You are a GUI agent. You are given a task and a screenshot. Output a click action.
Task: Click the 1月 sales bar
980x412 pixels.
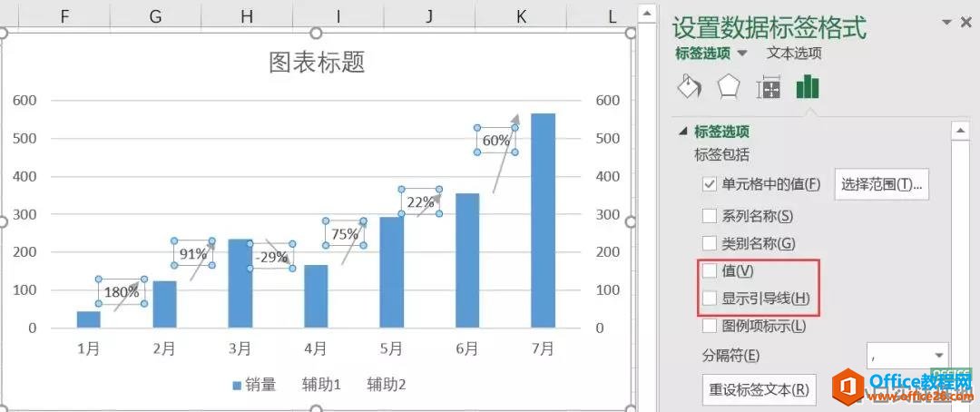89,319
